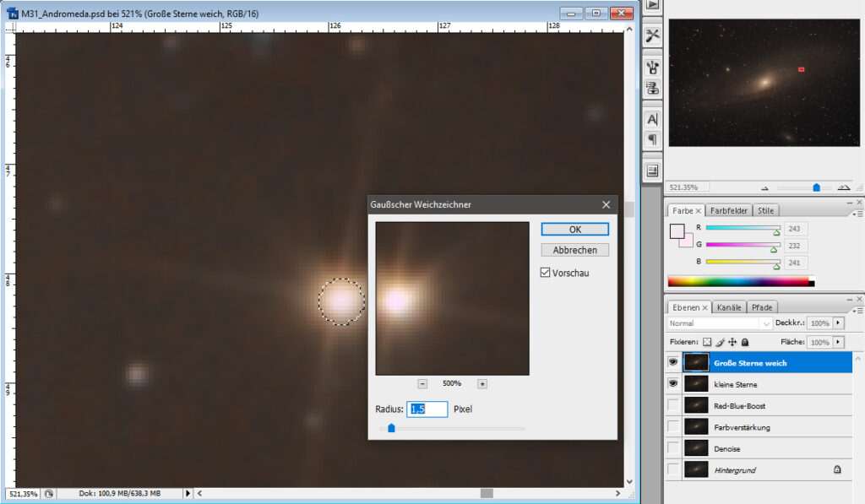Open the Brushes panel icon
This screenshot has height=504, width=865.
(x=653, y=68)
